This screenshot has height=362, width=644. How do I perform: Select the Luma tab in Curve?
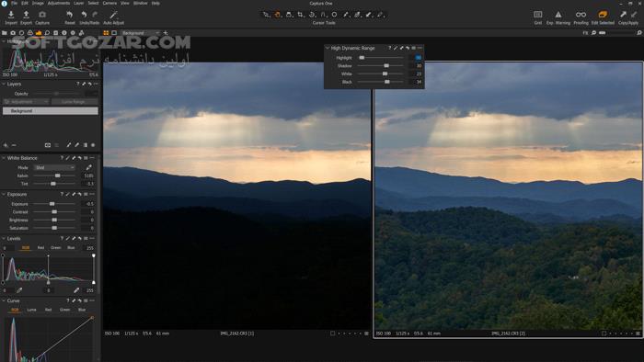click(31, 310)
